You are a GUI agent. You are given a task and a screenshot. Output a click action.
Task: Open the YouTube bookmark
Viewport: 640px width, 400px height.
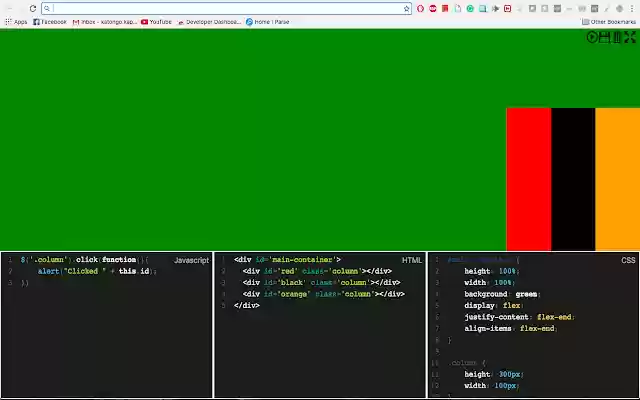point(156,22)
